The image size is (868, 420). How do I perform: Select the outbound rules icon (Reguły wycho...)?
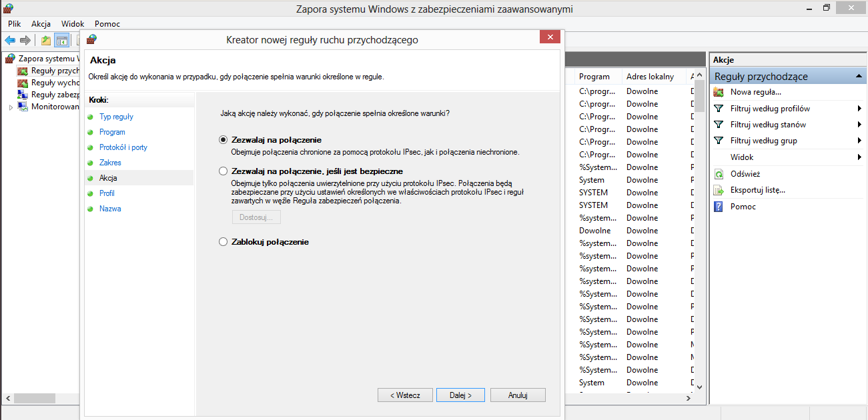[23, 83]
